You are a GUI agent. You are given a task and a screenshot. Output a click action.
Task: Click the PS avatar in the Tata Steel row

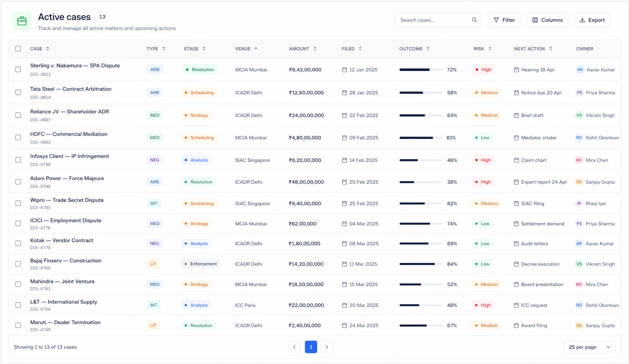pyautogui.click(x=579, y=93)
